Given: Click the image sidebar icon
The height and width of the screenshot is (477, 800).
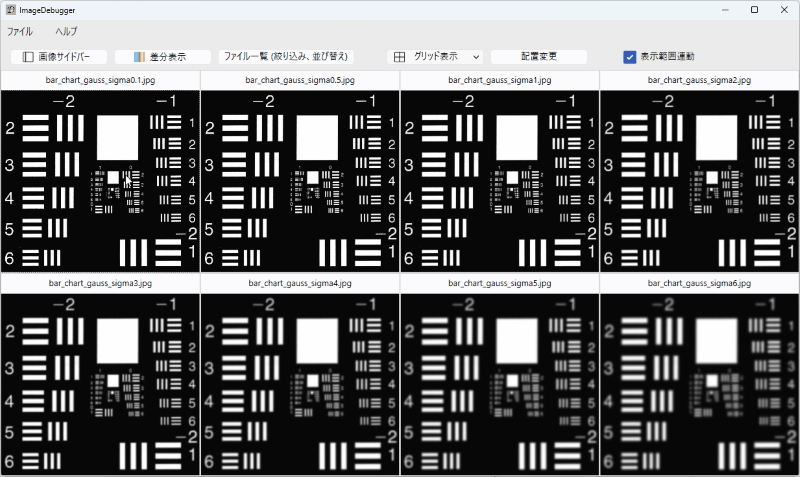Looking at the screenshot, I should pyautogui.click(x=29, y=57).
